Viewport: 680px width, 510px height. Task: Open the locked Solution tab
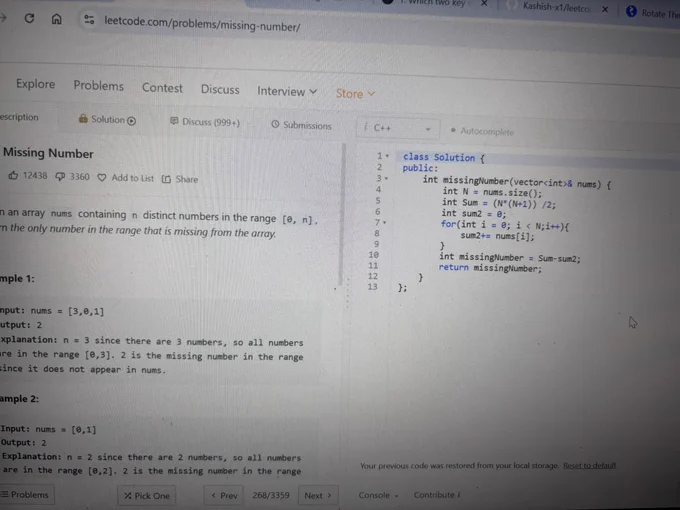[x=107, y=119]
